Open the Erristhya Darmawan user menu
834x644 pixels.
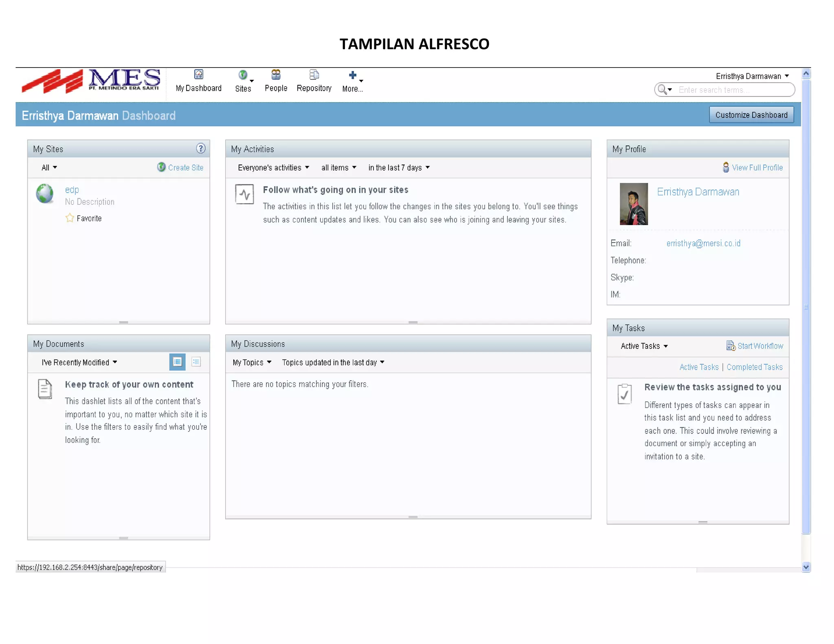pyautogui.click(x=752, y=76)
